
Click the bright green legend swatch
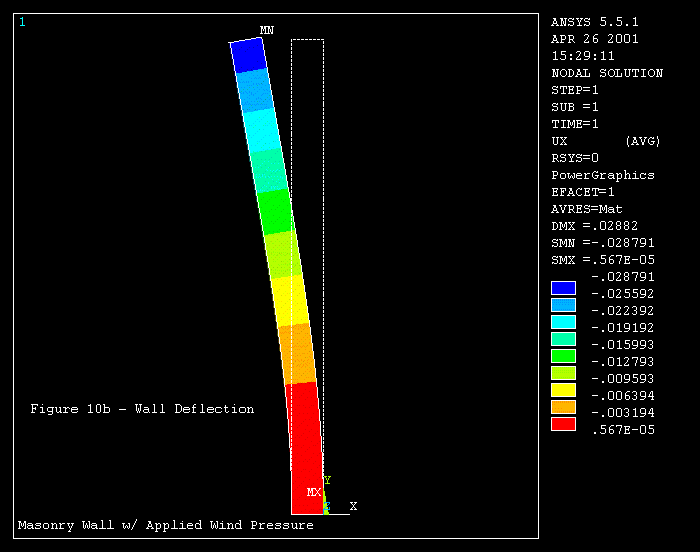[563, 356]
